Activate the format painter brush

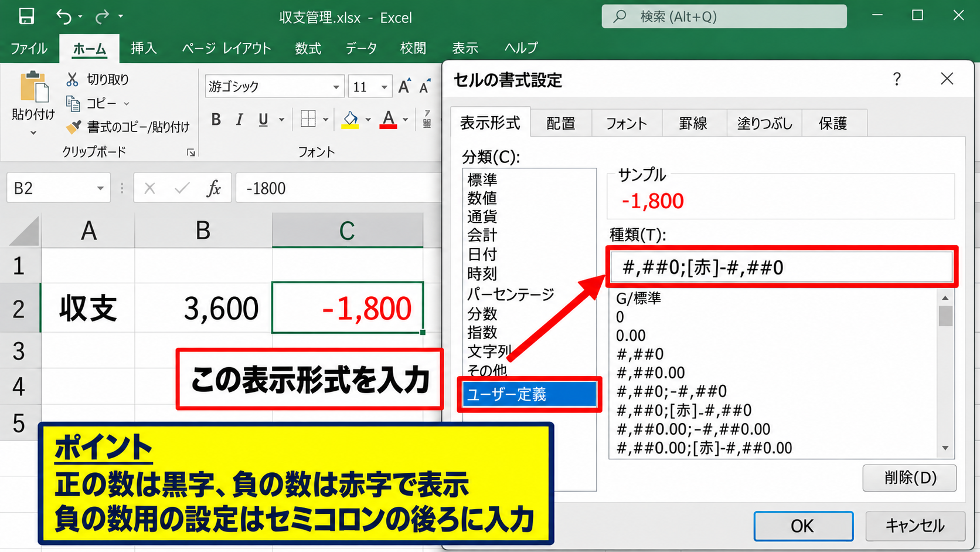[x=73, y=127]
